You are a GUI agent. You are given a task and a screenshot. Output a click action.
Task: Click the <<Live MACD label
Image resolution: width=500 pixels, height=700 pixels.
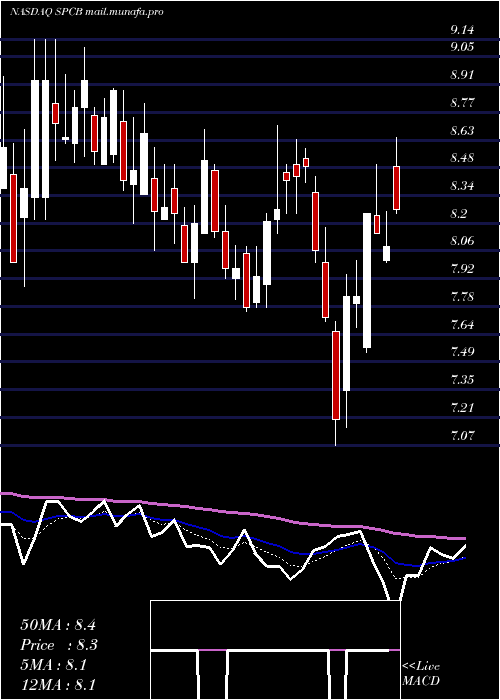click(x=421, y=674)
